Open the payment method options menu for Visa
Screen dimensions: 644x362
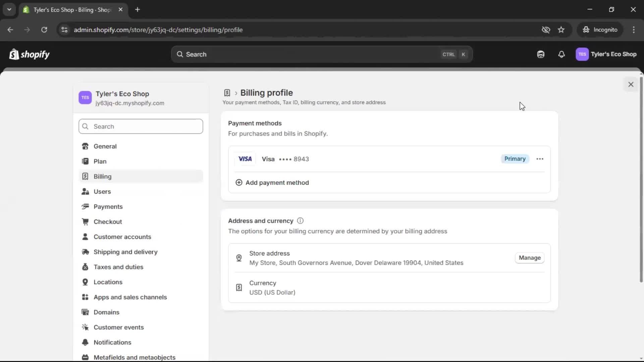point(540,159)
